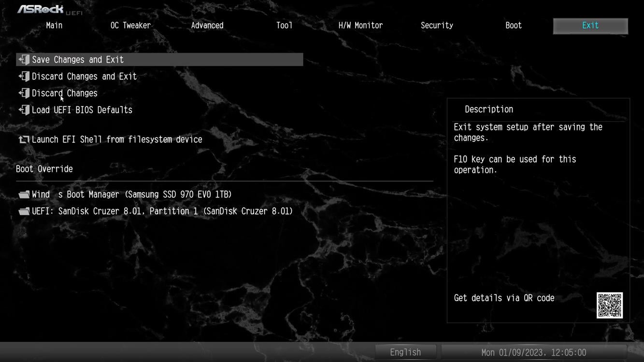Select the Exit tab

pos(590,26)
